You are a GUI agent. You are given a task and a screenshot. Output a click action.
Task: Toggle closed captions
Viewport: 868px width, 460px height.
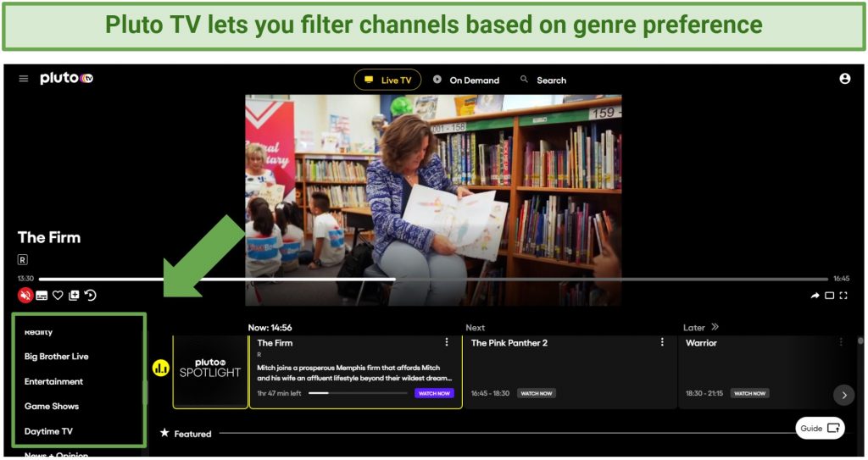click(42, 296)
